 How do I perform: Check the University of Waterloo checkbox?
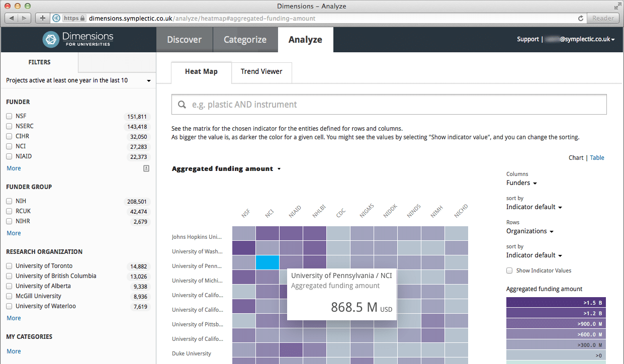(x=9, y=306)
